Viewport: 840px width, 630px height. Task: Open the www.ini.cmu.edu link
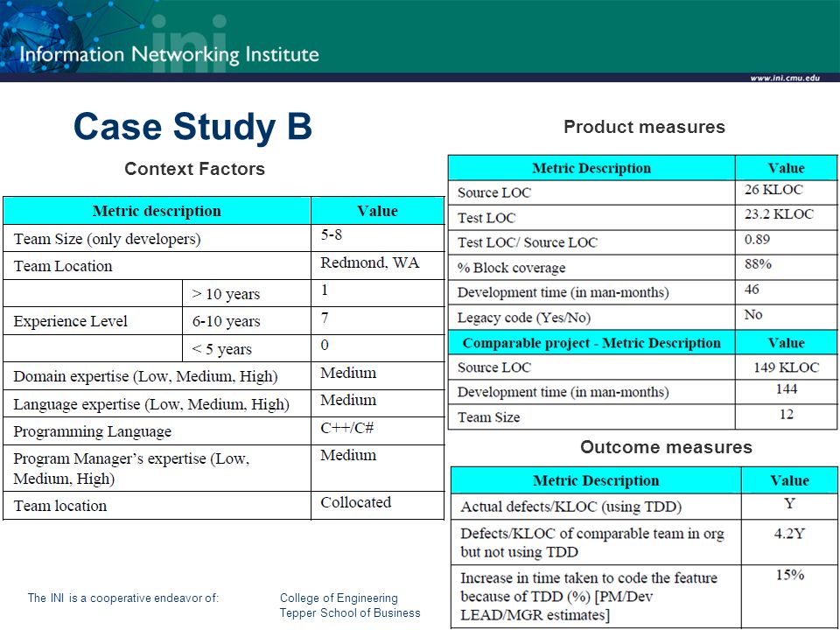785,78
